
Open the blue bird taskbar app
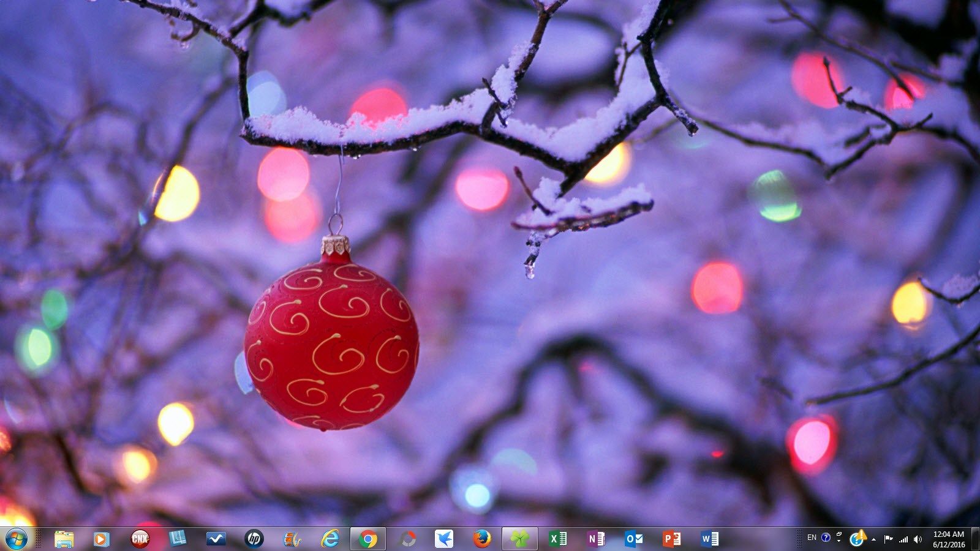(x=444, y=539)
